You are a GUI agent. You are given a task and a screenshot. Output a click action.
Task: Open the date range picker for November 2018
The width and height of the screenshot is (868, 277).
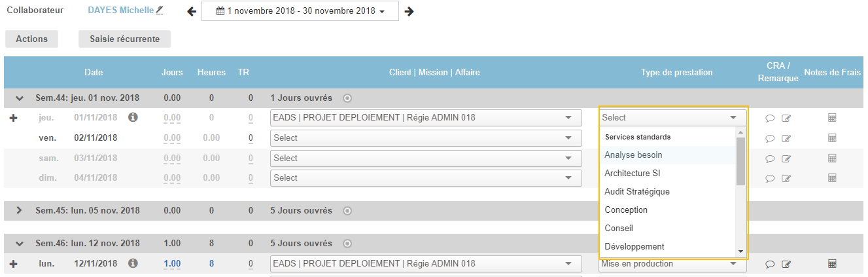coord(300,11)
